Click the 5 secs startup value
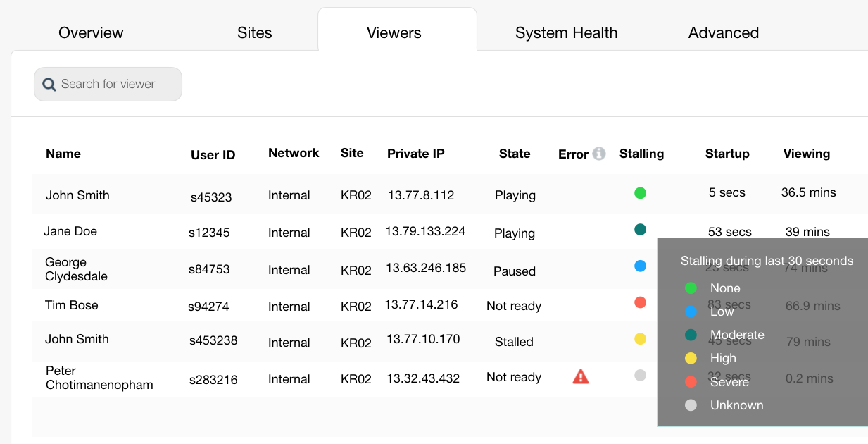 point(727,192)
